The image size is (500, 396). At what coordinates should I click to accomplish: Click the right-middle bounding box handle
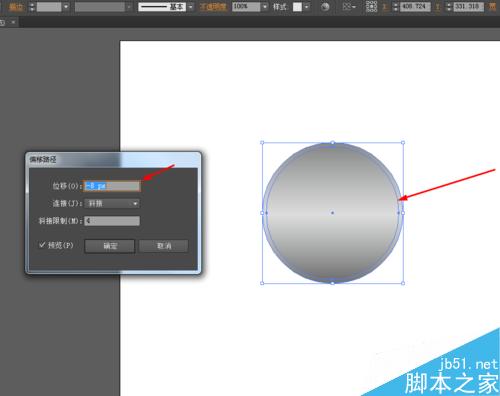click(x=403, y=213)
